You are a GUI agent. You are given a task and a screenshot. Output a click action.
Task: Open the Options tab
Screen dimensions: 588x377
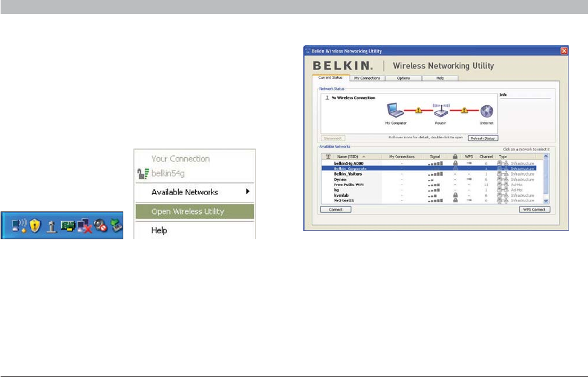pos(403,78)
